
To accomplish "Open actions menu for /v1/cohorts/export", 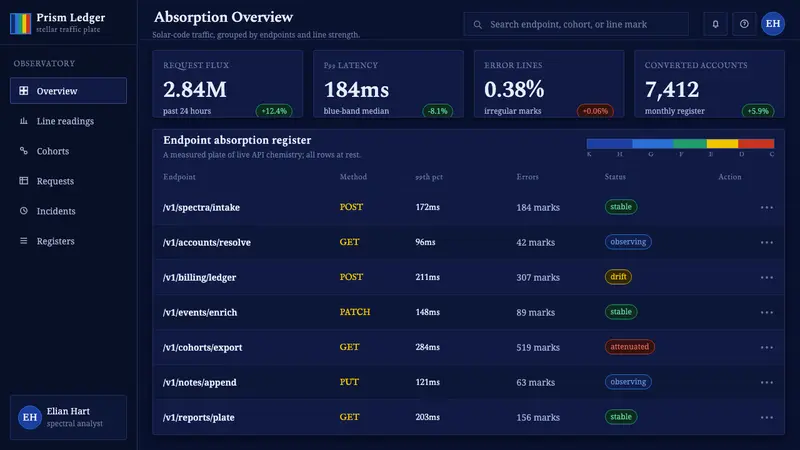I will pyautogui.click(x=766, y=347).
